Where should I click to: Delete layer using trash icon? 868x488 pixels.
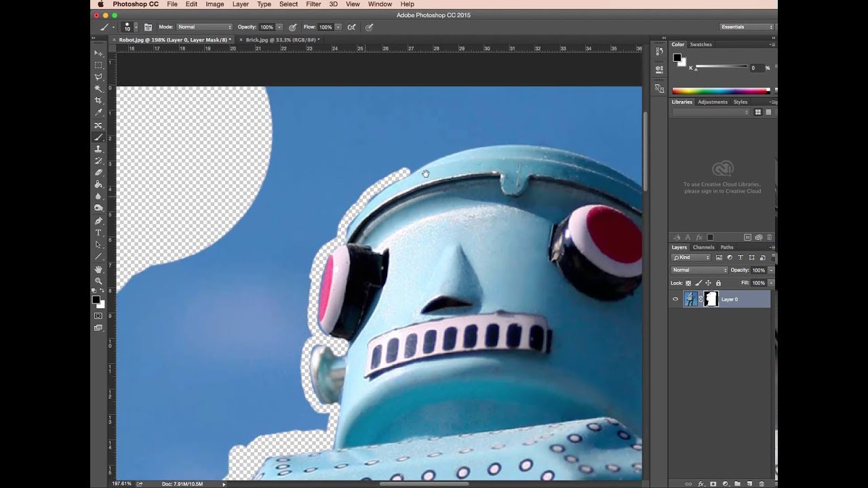[x=762, y=484]
